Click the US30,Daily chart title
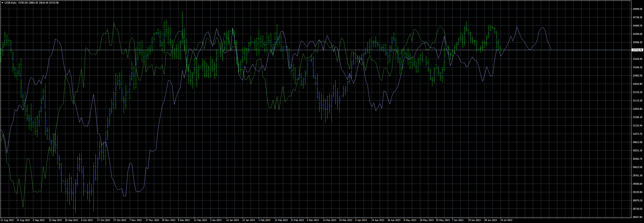The image size is (644, 223). [11, 3]
